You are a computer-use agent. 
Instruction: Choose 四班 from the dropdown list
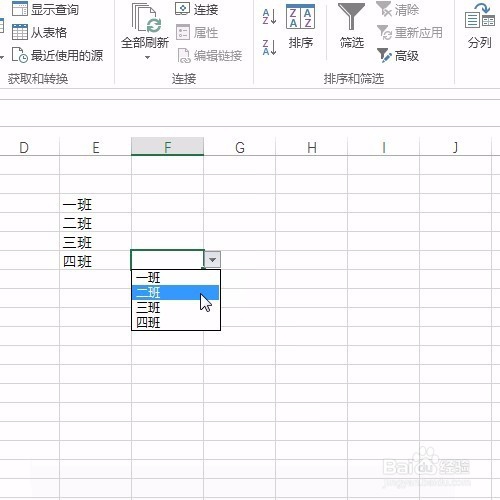pyautogui.click(x=176, y=322)
